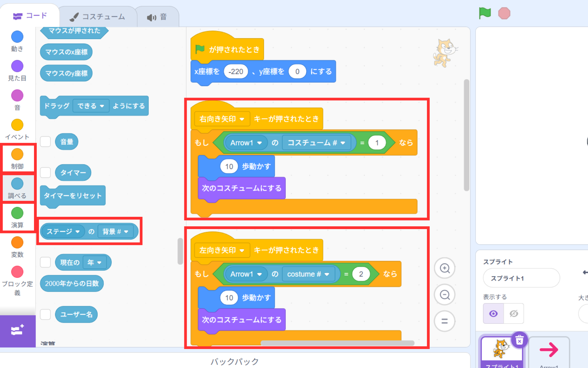Expand the ドラッグ できる dropdown

click(91, 106)
